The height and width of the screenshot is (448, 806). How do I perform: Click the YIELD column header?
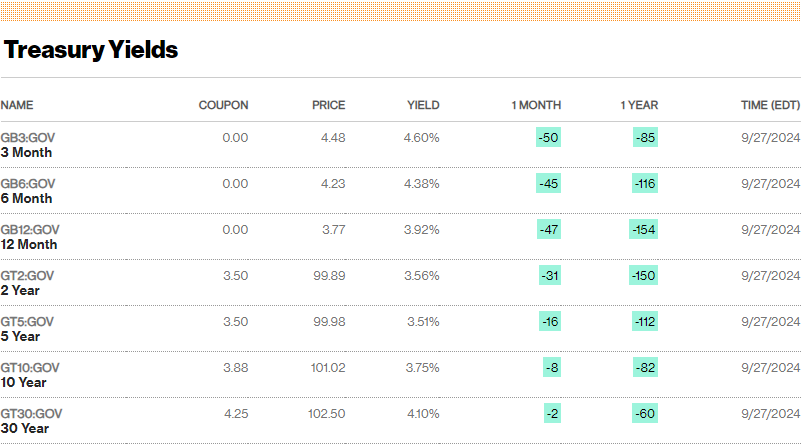[422, 105]
